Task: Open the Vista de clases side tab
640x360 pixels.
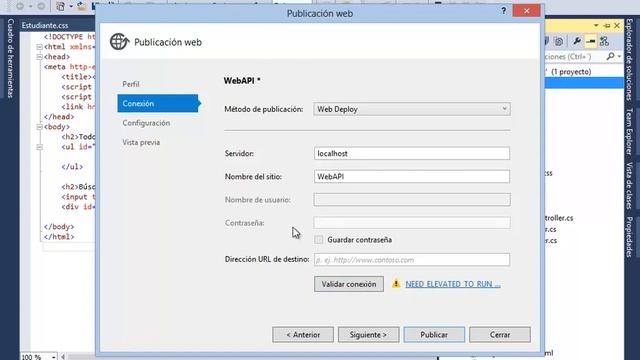Action: pyautogui.click(x=629, y=185)
